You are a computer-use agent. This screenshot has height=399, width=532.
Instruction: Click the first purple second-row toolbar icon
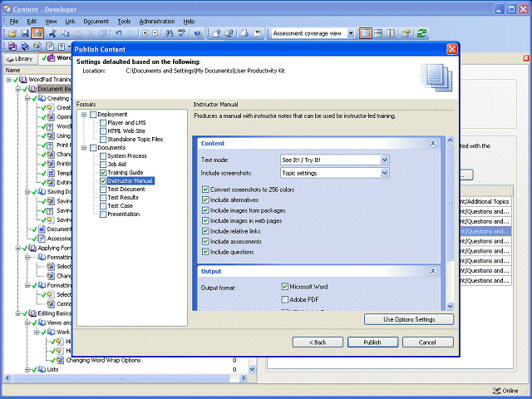pyautogui.click(x=12, y=47)
